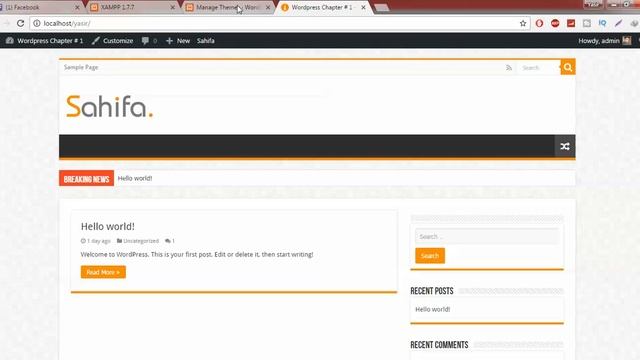Open Hello world! under Recent Posts
Screen dimensions: 640x360
433,309
